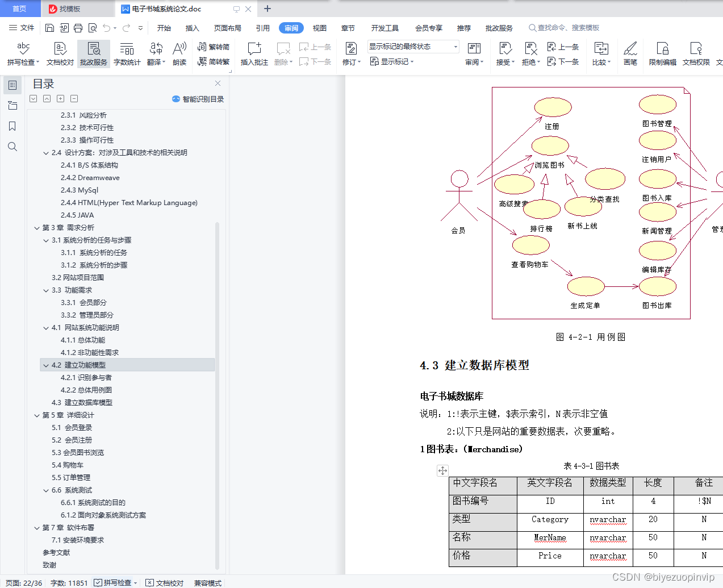Enable 限制编辑 restrict editing
This screenshot has width=723, height=588.
662,54
